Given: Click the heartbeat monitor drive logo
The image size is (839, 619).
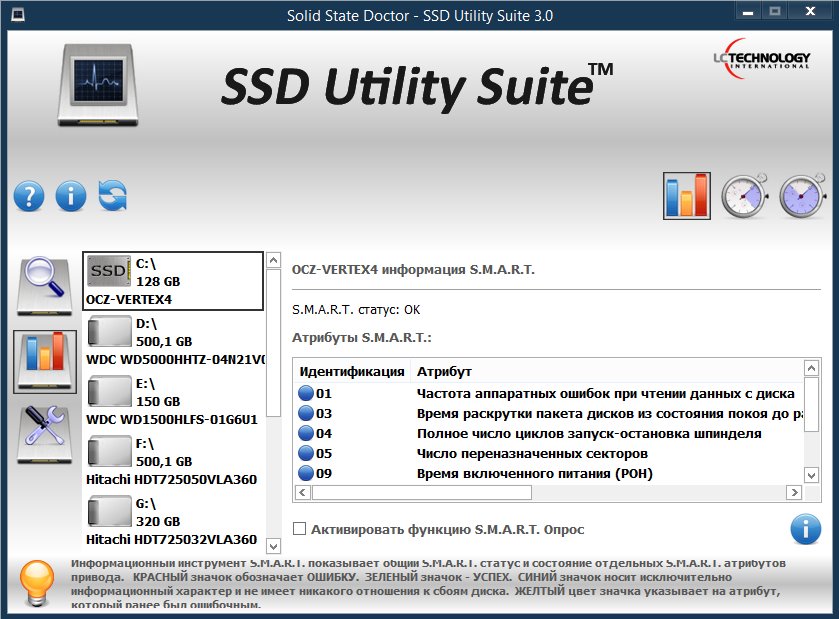Looking at the screenshot, I should coord(98,85).
